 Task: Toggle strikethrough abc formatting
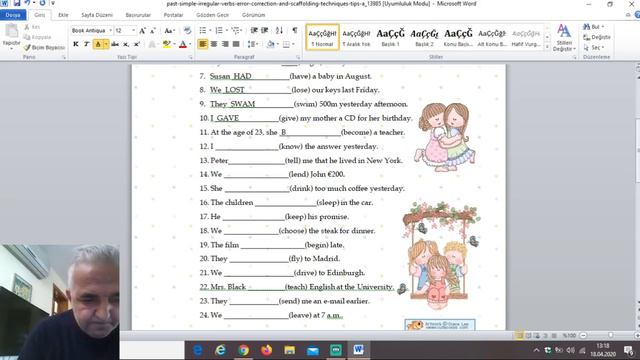[x=115, y=44]
